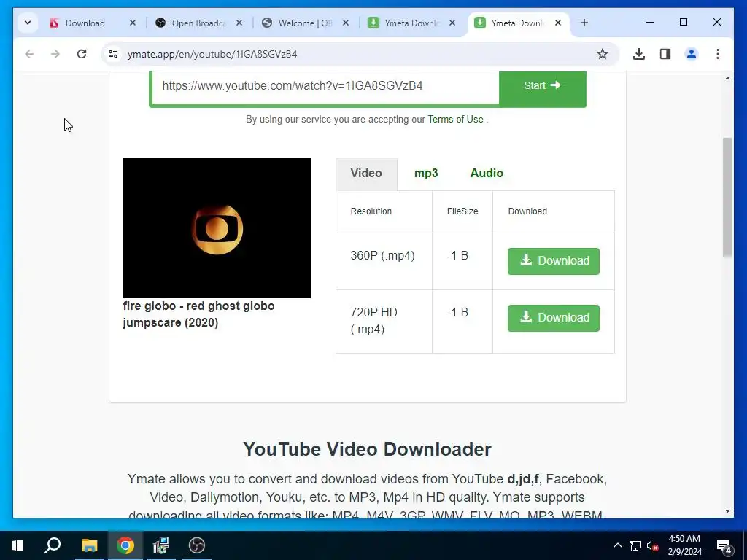Click the YouTube Video Downloader heading
The height and width of the screenshot is (560, 747).
pyautogui.click(x=367, y=449)
